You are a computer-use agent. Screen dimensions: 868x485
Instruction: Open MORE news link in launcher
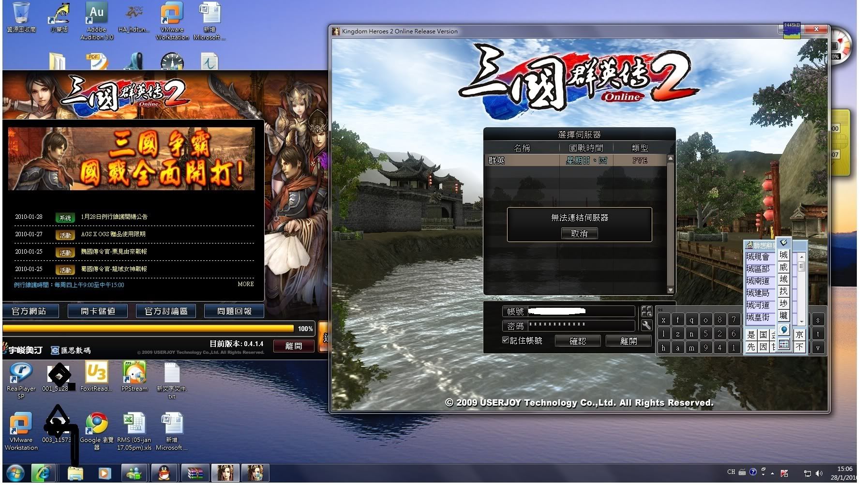point(246,284)
